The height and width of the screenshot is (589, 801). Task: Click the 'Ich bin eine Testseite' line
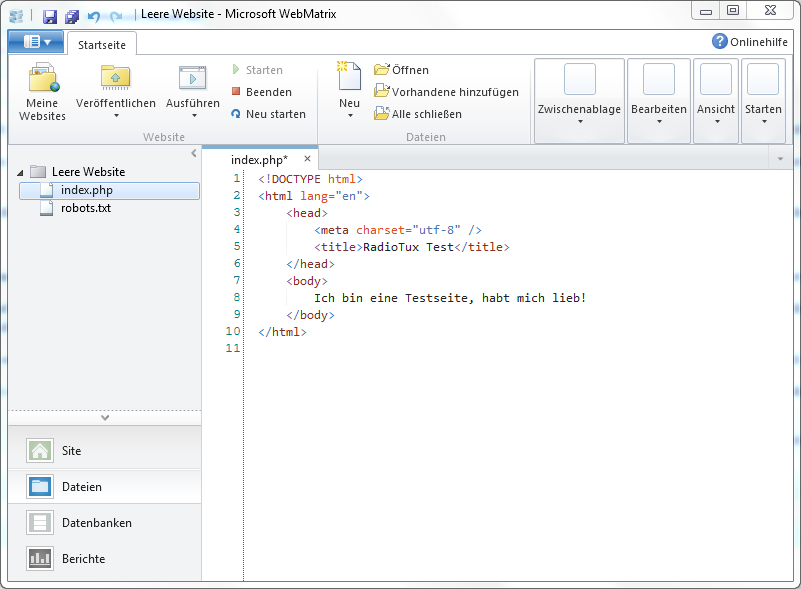(x=450, y=298)
